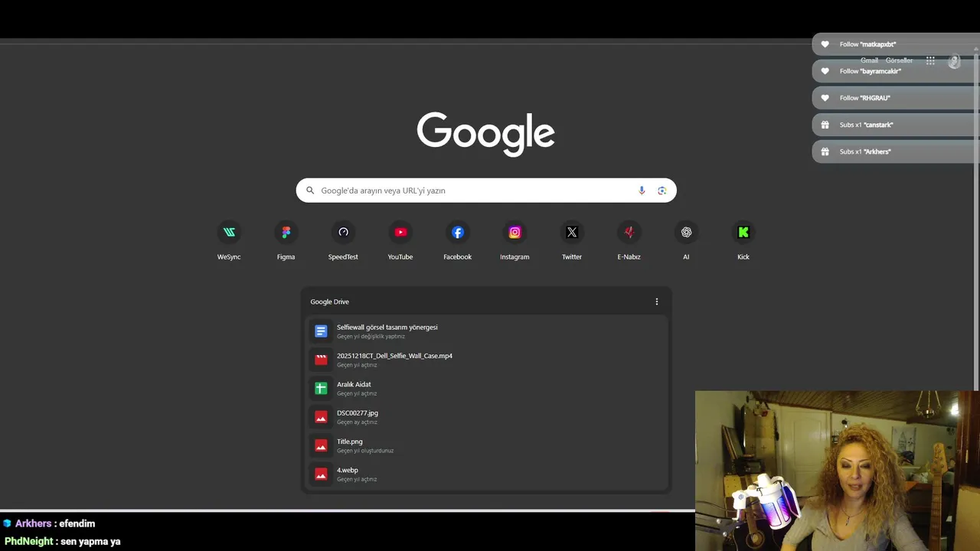The height and width of the screenshot is (551, 980).
Task: Click the Google search input field
Action: click(x=486, y=191)
